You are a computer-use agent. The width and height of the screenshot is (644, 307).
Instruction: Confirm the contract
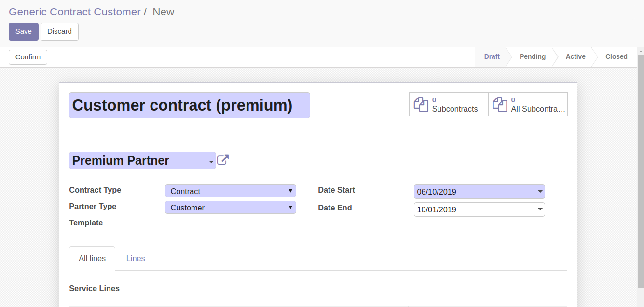28,57
